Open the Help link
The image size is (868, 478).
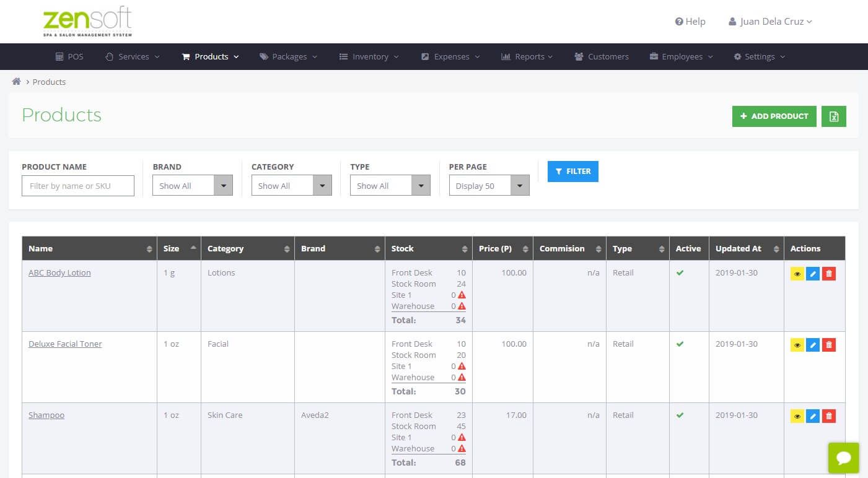click(x=690, y=22)
